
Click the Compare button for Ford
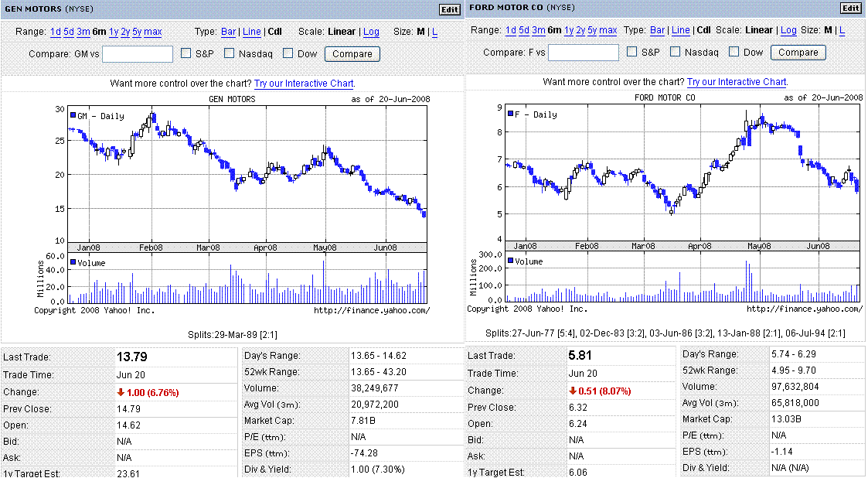click(x=798, y=52)
